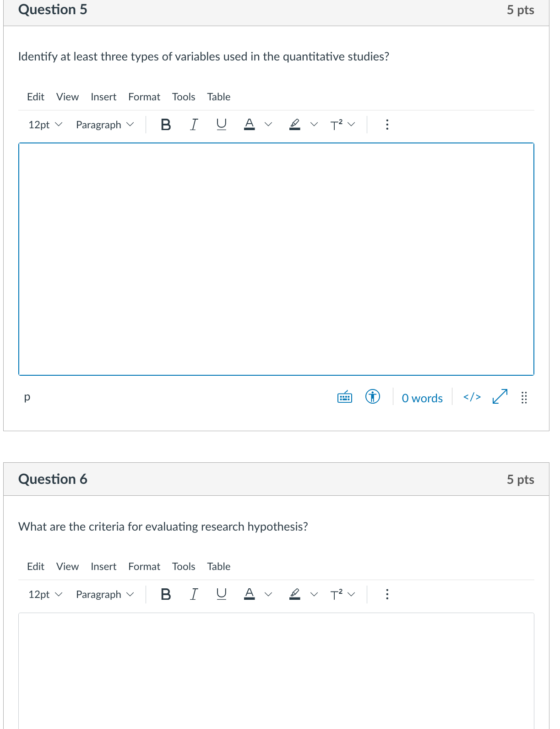Open Format menu for Question 5

pos(144,97)
